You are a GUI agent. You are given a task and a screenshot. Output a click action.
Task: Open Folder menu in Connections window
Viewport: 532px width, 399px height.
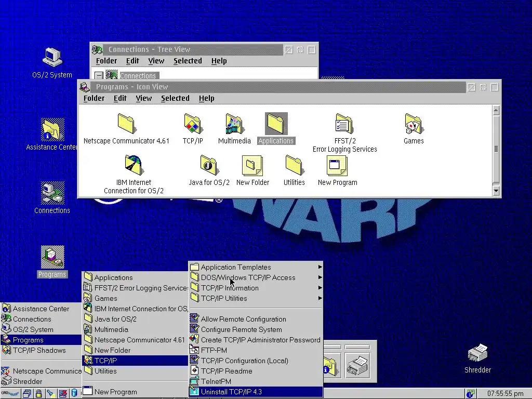tap(107, 61)
